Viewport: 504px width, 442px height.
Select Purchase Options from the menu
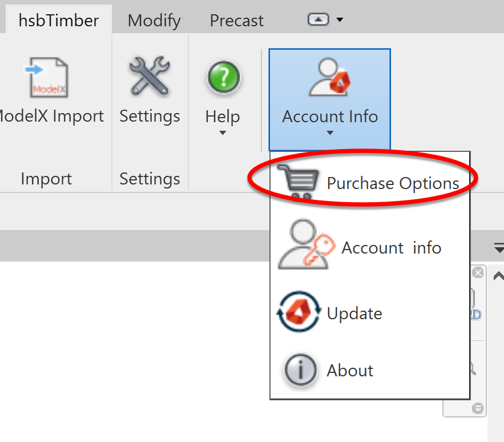[370, 183]
